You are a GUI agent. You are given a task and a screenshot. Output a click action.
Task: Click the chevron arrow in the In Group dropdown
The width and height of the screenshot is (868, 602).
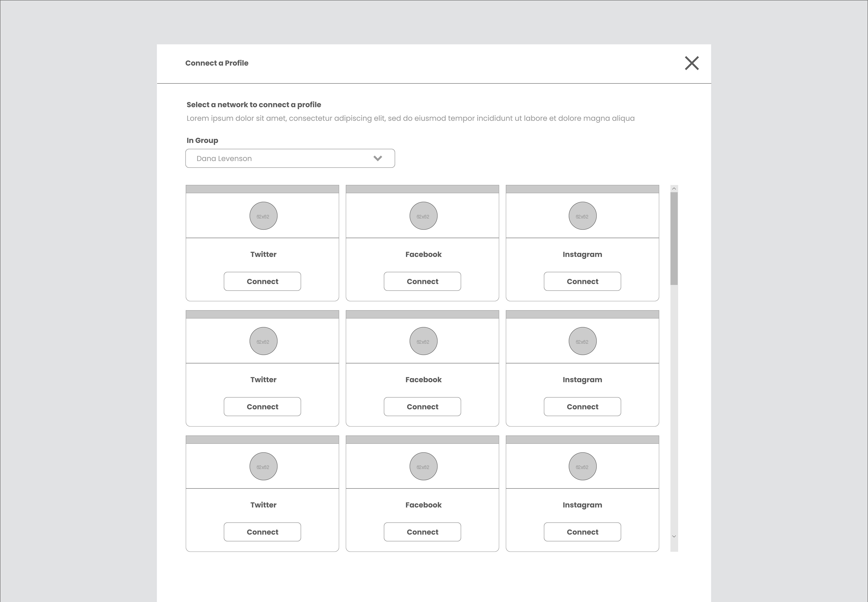pyautogui.click(x=377, y=159)
